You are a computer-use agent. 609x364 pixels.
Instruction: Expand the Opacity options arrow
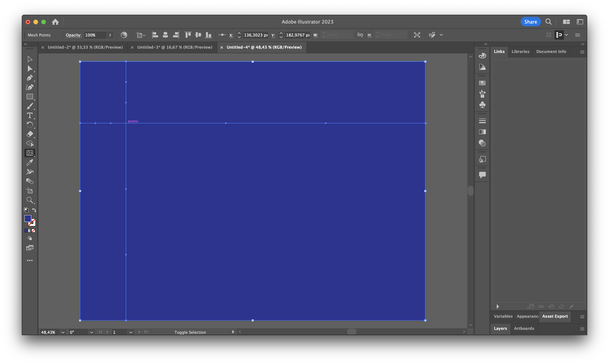(x=110, y=35)
